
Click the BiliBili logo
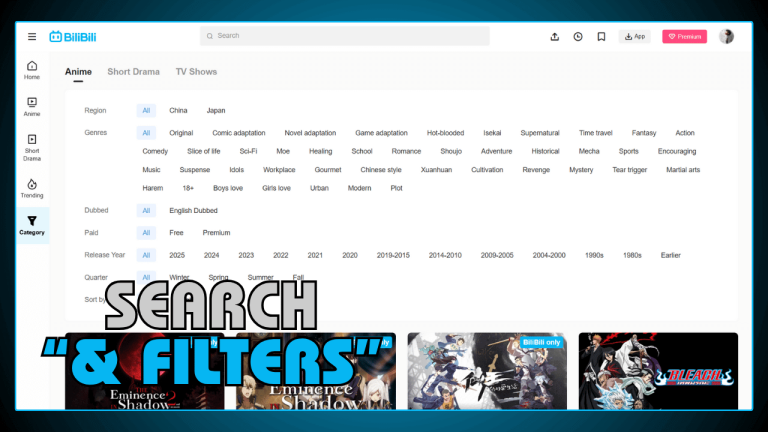coord(72,37)
